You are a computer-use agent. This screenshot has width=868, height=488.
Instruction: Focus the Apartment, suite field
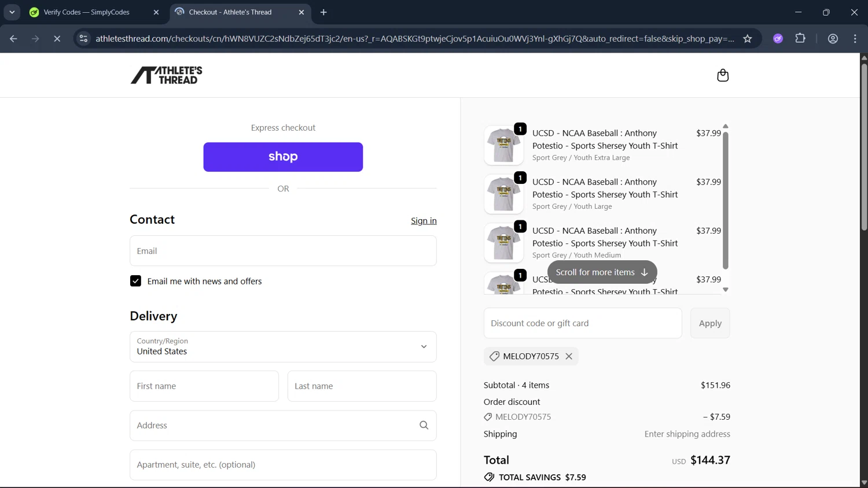(283, 465)
